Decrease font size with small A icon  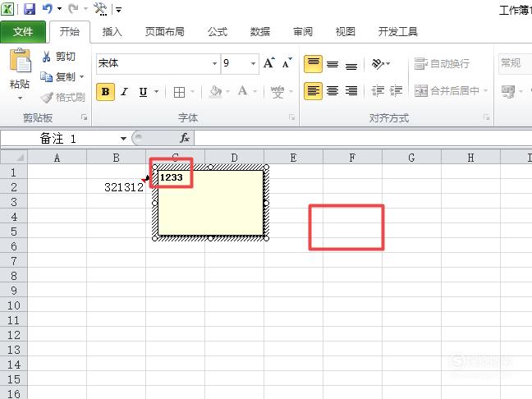point(287,63)
